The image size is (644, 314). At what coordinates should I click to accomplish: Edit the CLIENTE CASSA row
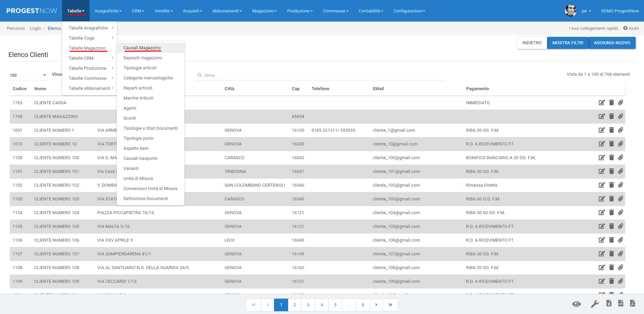tap(602, 103)
